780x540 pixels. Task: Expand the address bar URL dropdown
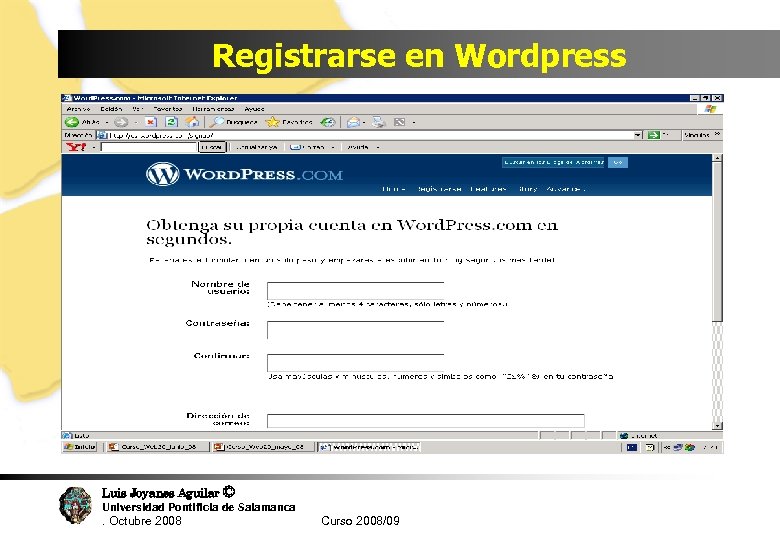638,135
